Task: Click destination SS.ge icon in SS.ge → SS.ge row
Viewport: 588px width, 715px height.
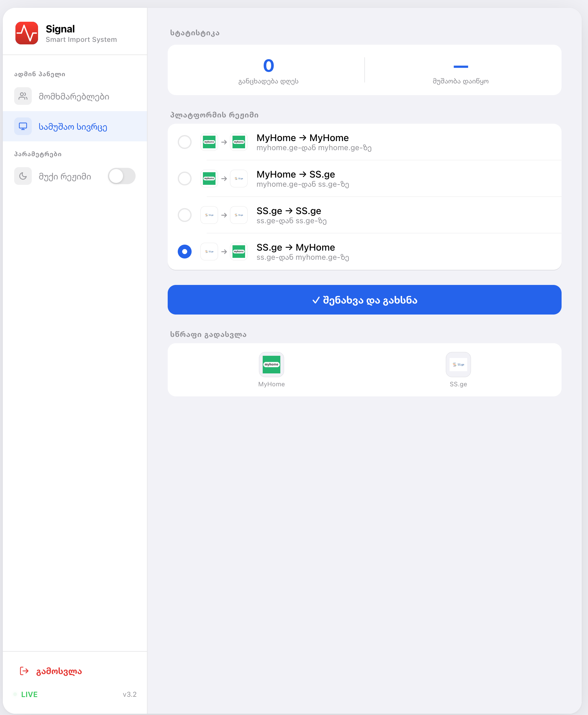Action: tap(239, 215)
